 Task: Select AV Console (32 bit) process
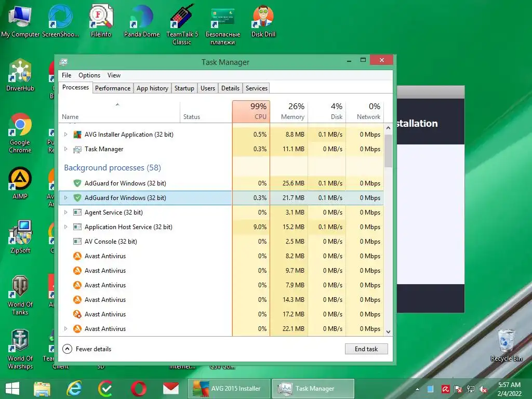(x=221, y=242)
